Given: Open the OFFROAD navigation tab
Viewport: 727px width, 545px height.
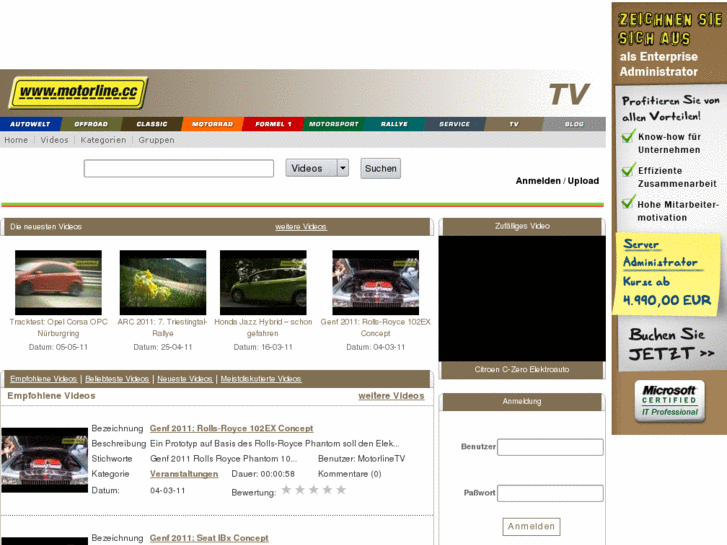Looking at the screenshot, I should (x=91, y=124).
